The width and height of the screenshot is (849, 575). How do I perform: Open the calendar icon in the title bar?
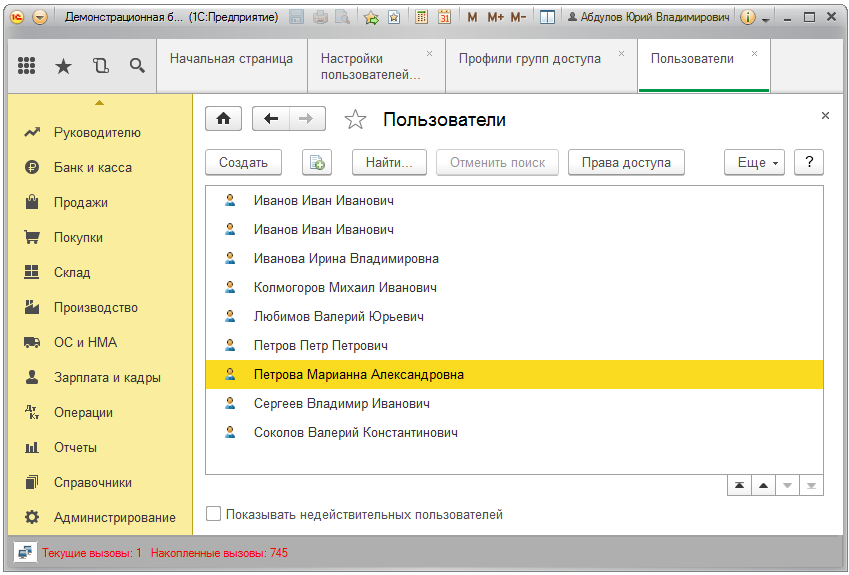pyautogui.click(x=444, y=17)
